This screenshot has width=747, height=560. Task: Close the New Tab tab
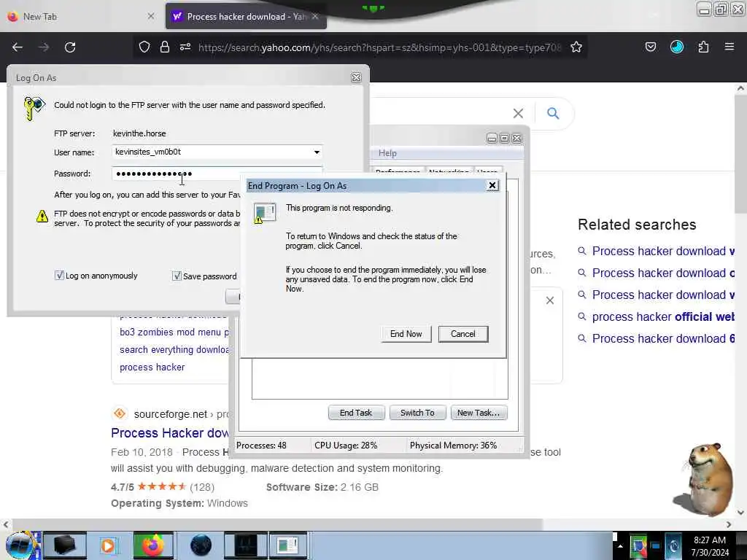pyautogui.click(x=150, y=16)
